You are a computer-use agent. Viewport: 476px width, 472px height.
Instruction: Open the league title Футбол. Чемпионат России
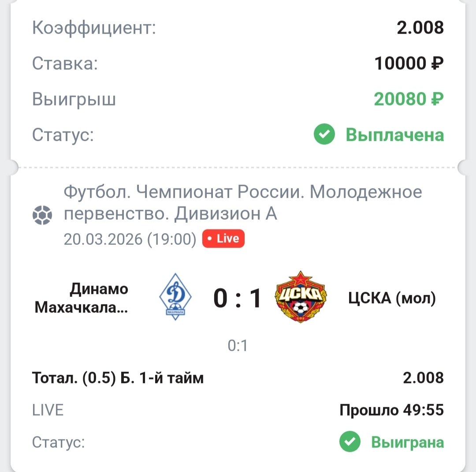243,203
